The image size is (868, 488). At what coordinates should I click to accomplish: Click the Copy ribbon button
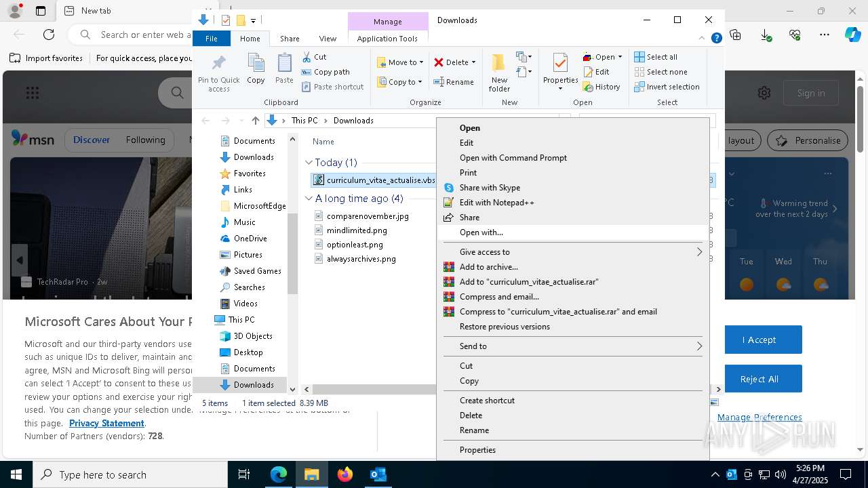(256, 69)
